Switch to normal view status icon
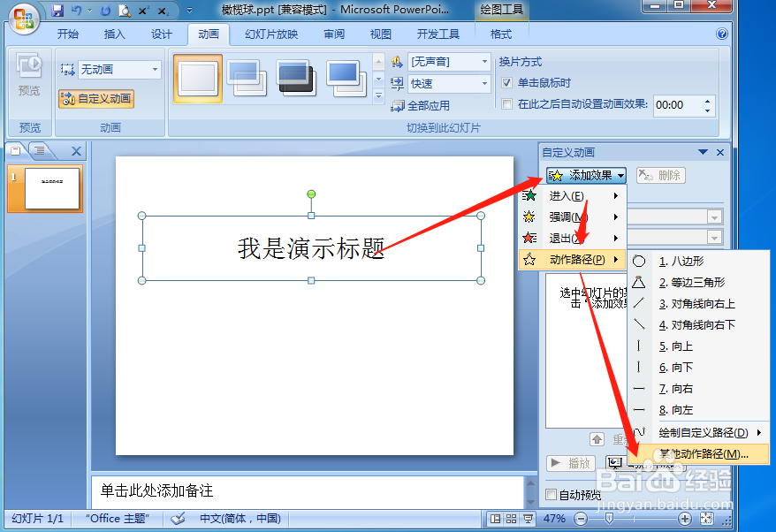 (495, 519)
